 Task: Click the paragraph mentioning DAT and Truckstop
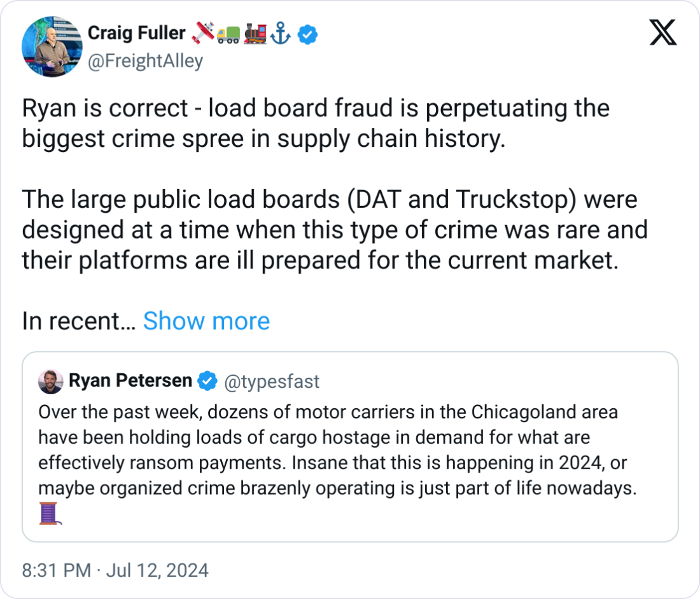tap(335, 230)
